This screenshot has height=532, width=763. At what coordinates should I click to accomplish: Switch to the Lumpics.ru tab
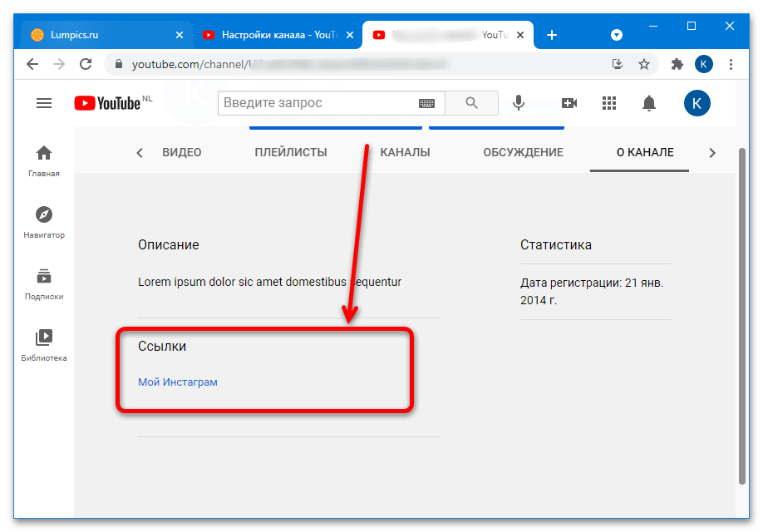click(x=107, y=35)
